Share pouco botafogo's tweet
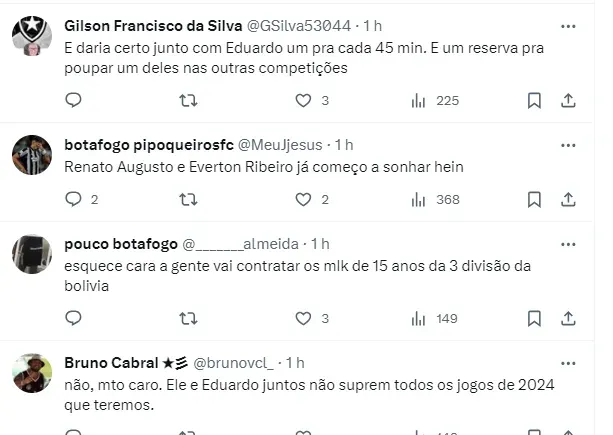613x435 pixels. (x=567, y=318)
